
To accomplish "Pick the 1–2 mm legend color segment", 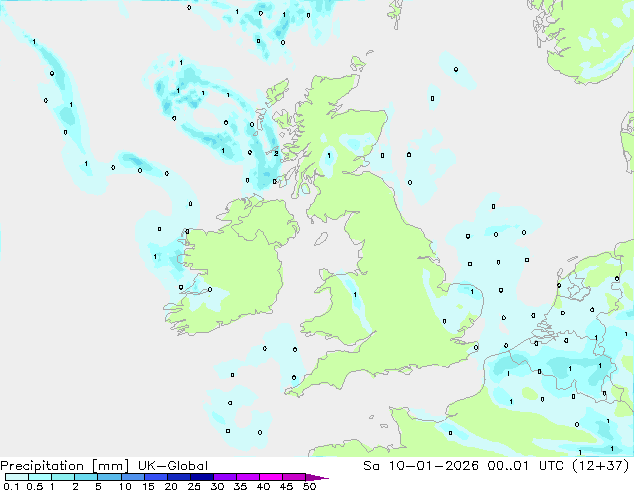I will 63,477.
